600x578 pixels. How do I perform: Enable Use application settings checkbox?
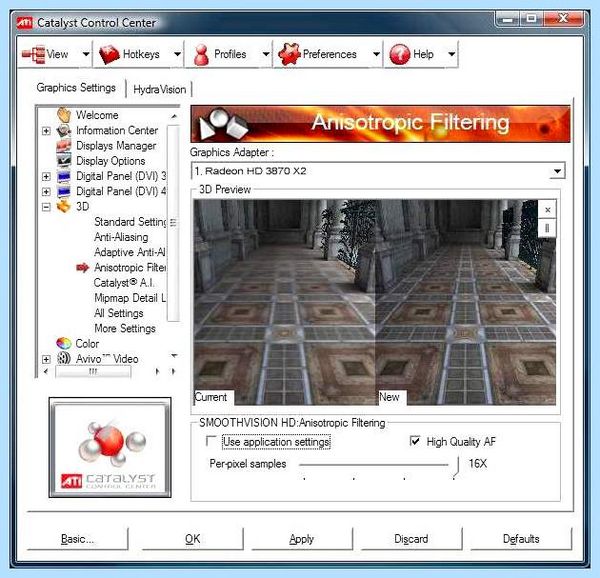click(211, 441)
